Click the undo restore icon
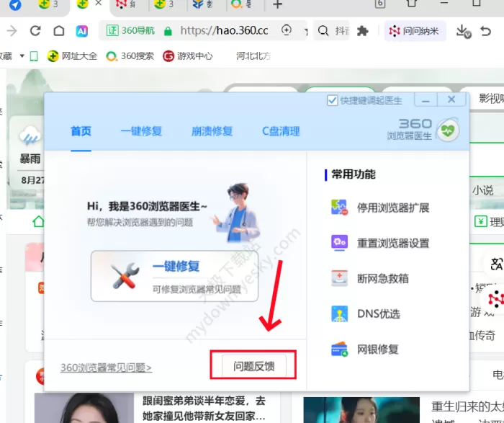Viewport: 504px width, 423px height. [x=486, y=31]
